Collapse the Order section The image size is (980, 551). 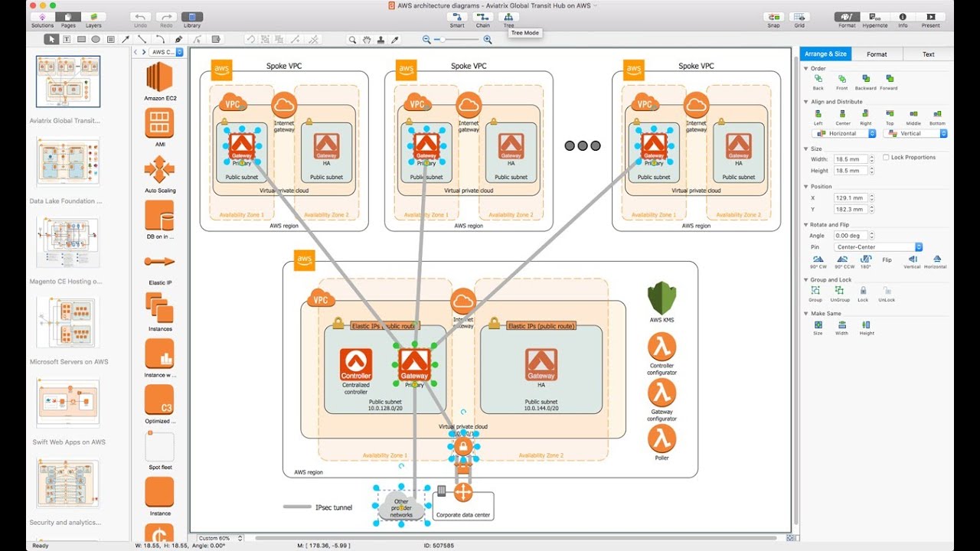806,68
